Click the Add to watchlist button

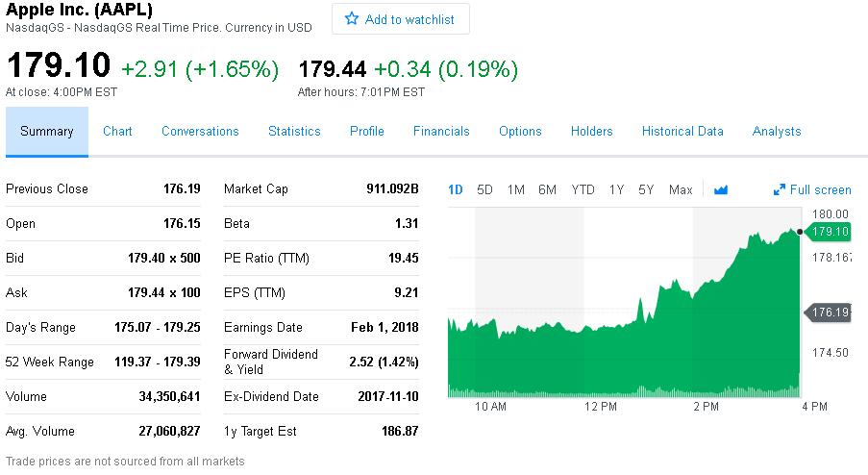[x=401, y=19]
